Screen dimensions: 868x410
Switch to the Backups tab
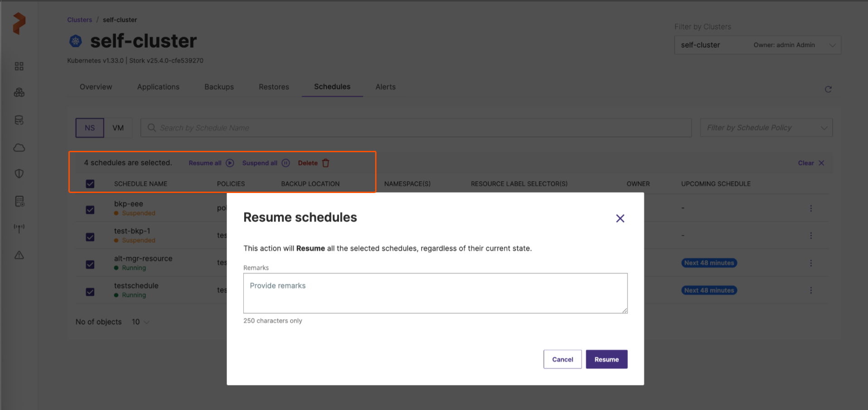pyautogui.click(x=219, y=87)
